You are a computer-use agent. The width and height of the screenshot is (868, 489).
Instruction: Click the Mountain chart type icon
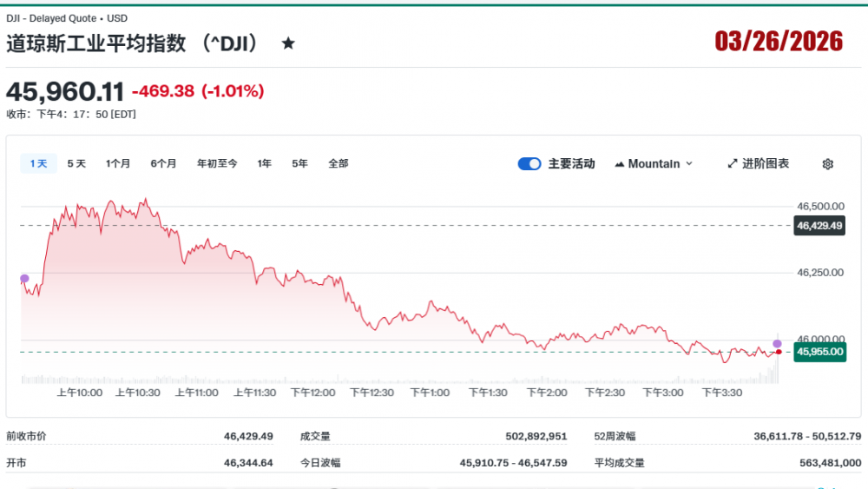click(620, 164)
